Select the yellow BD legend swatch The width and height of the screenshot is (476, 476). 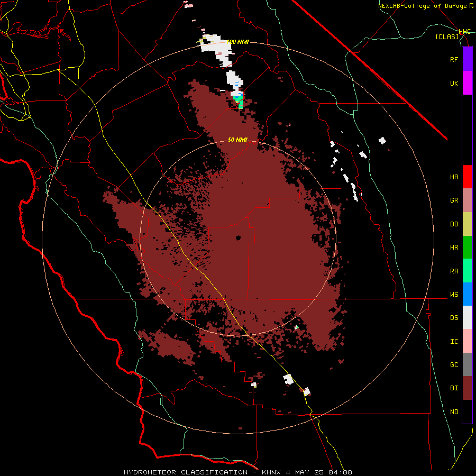coord(467,224)
